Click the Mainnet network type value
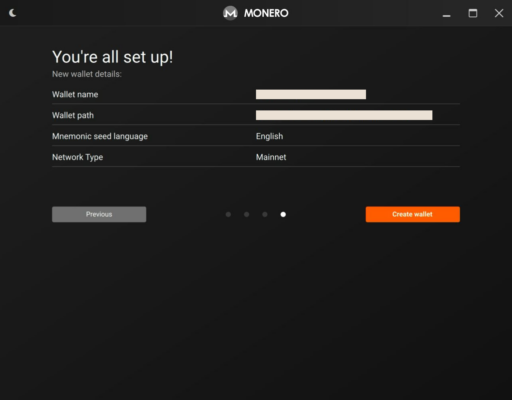Image resolution: width=512 pixels, height=400 pixels. 271,157
